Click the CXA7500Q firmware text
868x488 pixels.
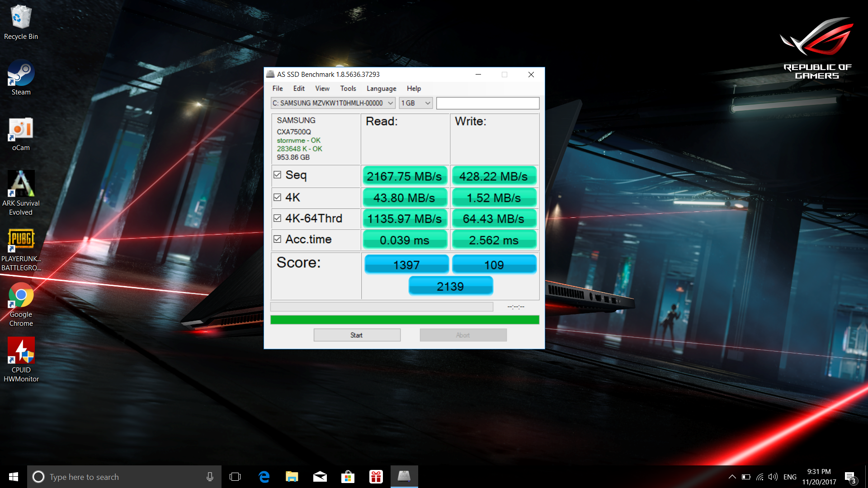coord(294,132)
